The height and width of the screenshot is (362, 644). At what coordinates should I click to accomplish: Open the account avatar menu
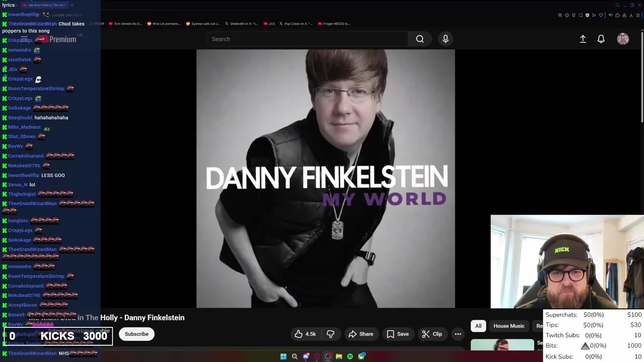623,39
